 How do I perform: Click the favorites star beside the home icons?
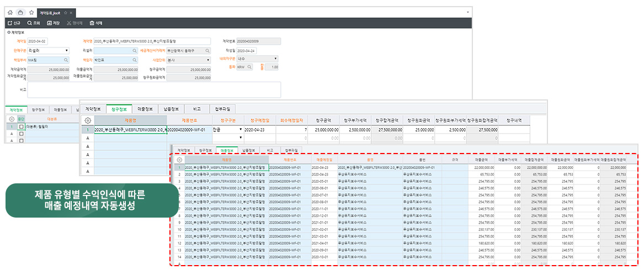coord(31,13)
